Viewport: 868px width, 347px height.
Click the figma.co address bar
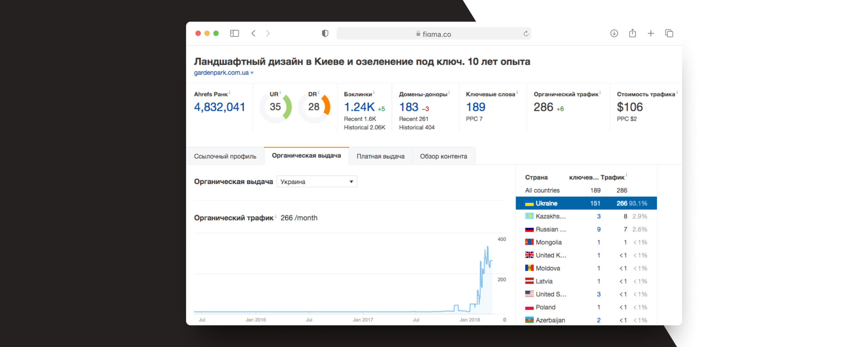(433, 34)
